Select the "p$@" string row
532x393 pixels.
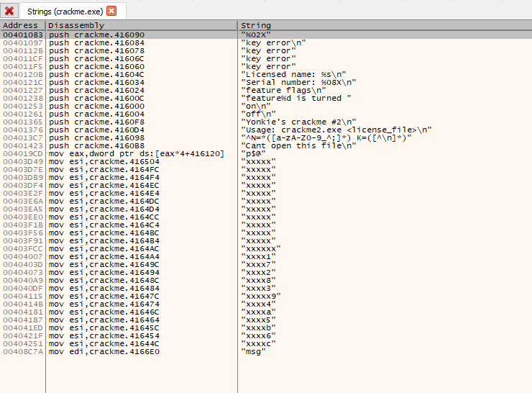pyautogui.click(x=253, y=153)
